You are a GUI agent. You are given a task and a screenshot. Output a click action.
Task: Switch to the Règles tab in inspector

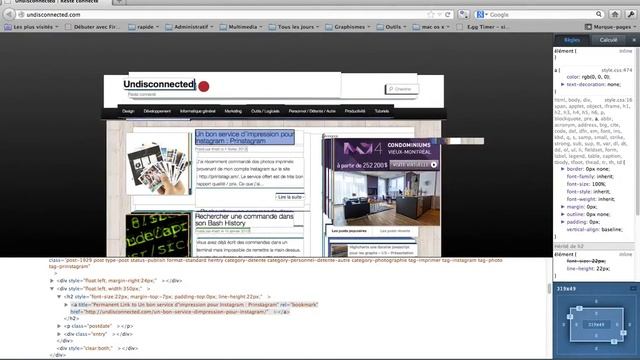pos(571,40)
